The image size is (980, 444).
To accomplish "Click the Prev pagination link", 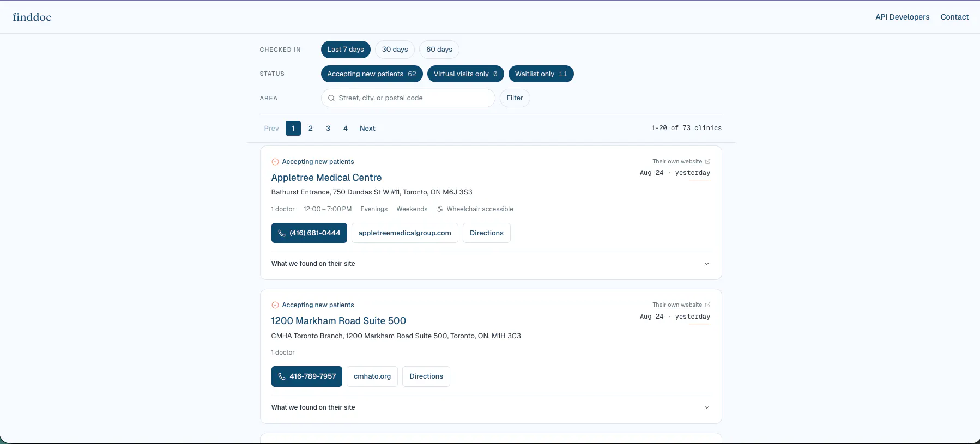I will coord(271,129).
